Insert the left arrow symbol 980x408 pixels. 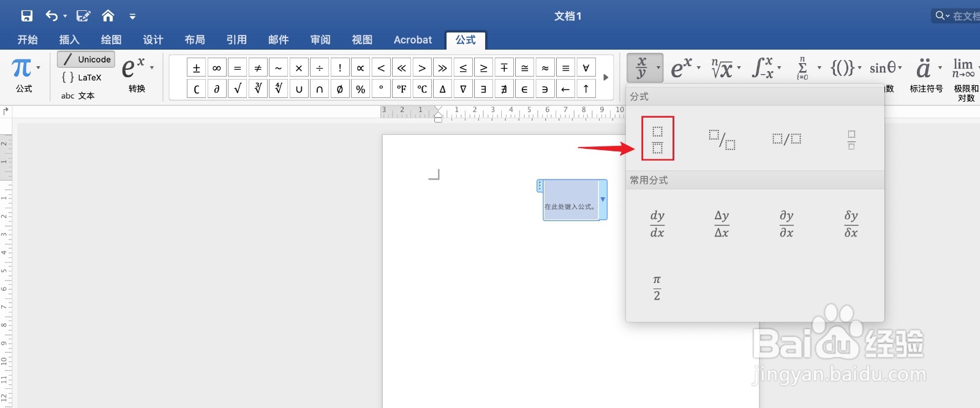[x=565, y=89]
